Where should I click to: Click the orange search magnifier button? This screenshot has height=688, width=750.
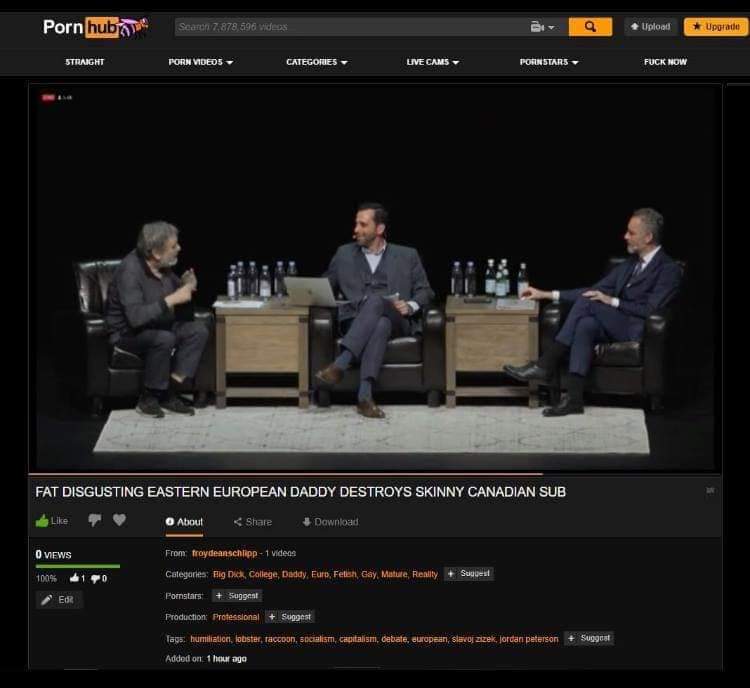coord(590,27)
